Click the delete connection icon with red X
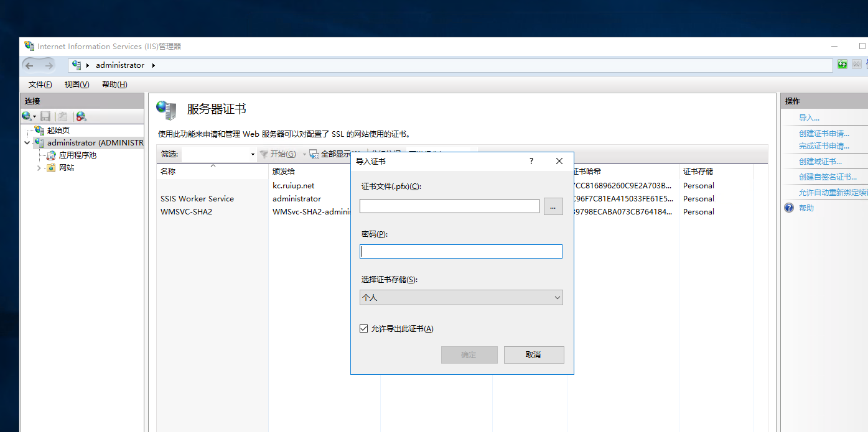 pos(81,116)
